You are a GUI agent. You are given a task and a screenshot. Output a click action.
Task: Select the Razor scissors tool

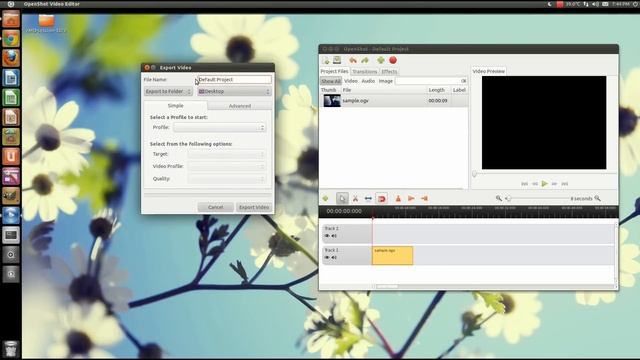pyautogui.click(x=355, y=198)
